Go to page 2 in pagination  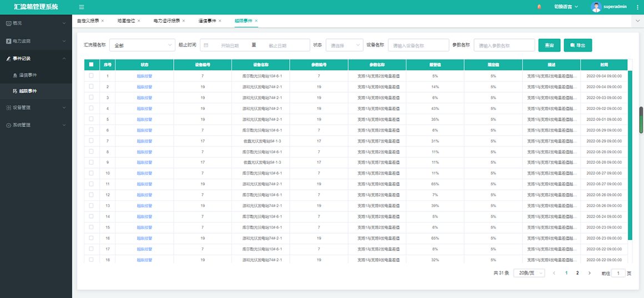pyautogui.click(x=577, y=273)
